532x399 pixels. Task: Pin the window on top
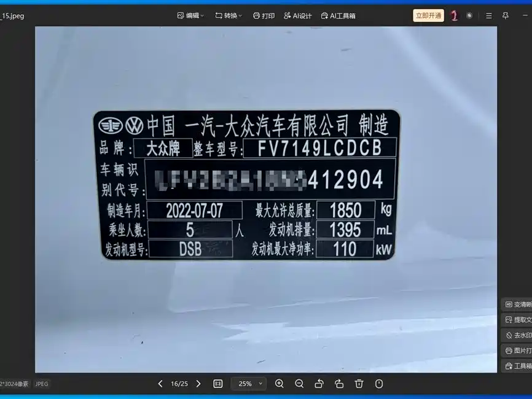[x=505, y=15]
